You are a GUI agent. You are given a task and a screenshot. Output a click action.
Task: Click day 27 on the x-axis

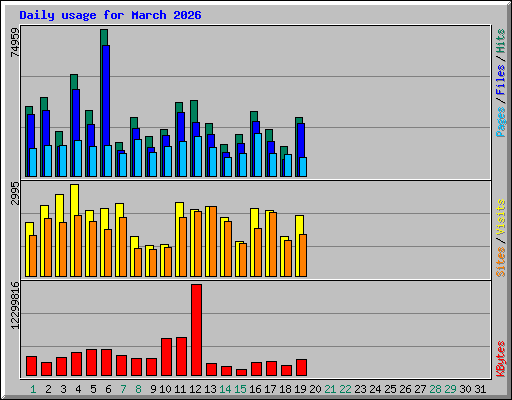[x=420, y=389]
